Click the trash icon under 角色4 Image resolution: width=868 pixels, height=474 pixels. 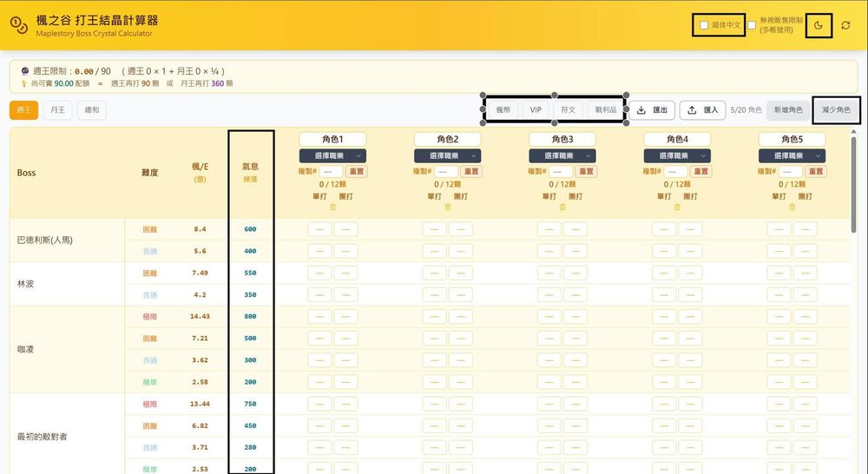pyautogui.click(x=677, y=207)
